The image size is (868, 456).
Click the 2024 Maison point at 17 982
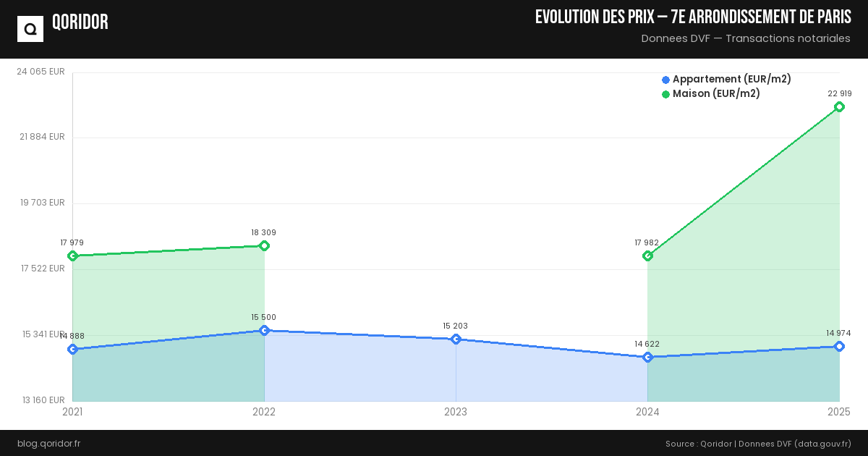click(647, 256)
